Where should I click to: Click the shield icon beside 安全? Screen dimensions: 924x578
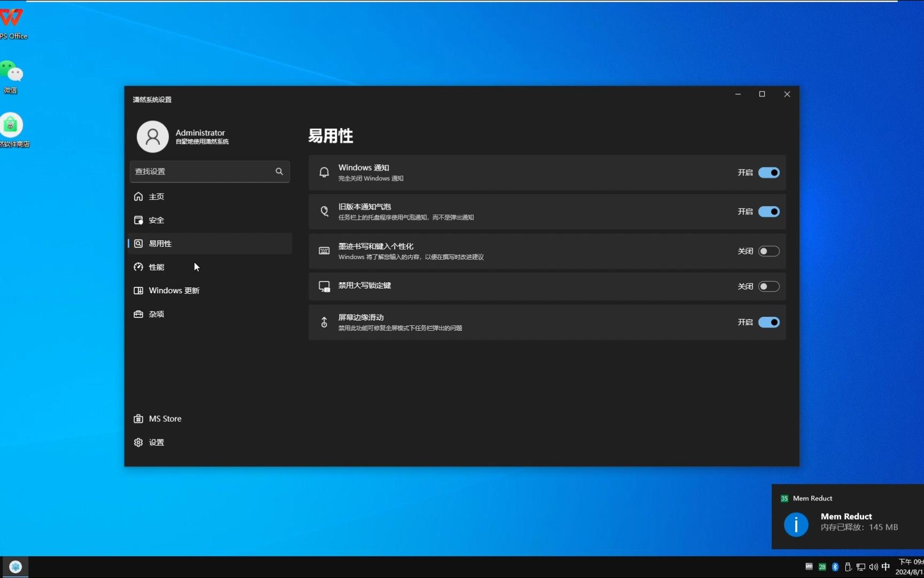pos(138,220)
